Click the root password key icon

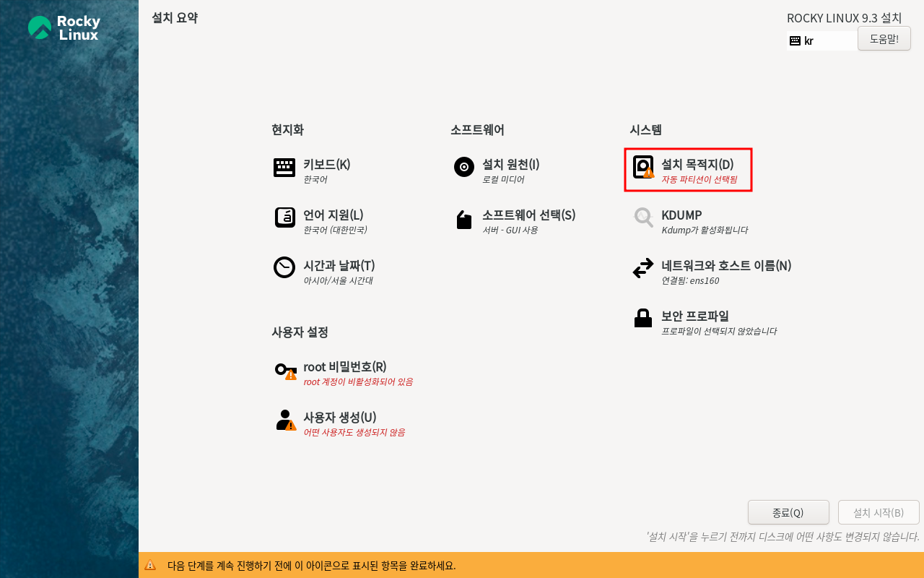[286, 371]
